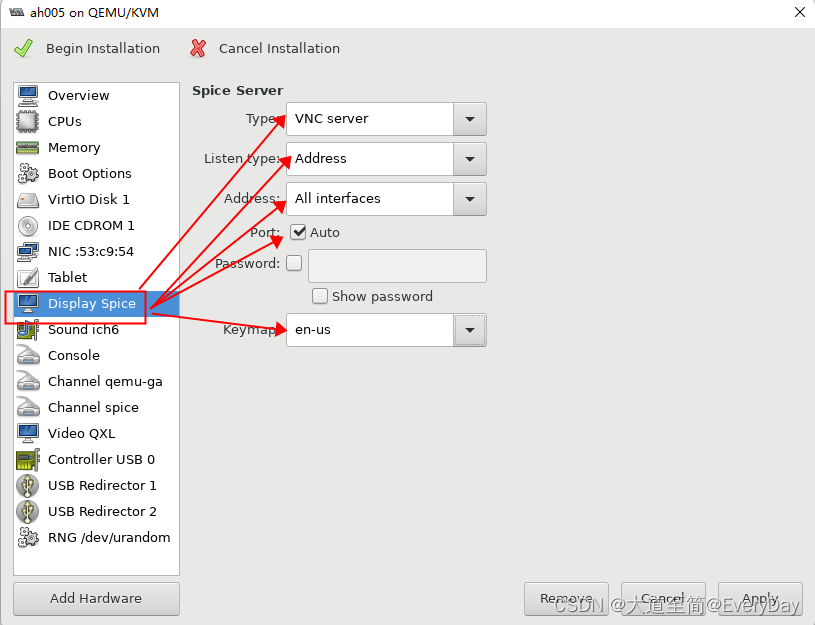
Task: Click the USB Redirector 1 icon
Action: 28,486
